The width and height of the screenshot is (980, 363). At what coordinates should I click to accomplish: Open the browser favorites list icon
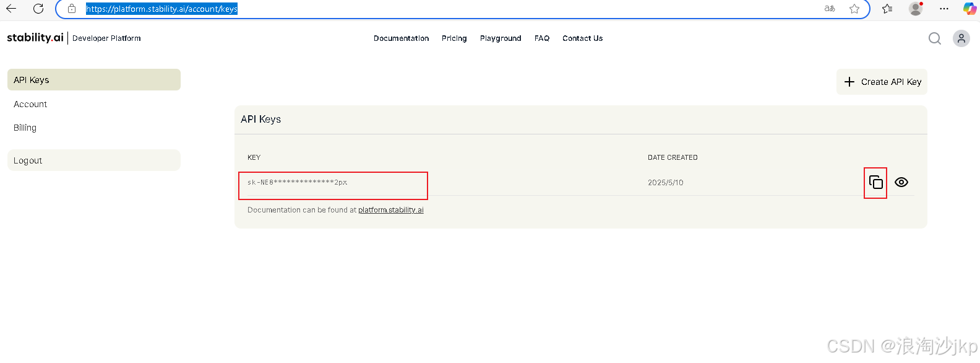tap(887, 9)
